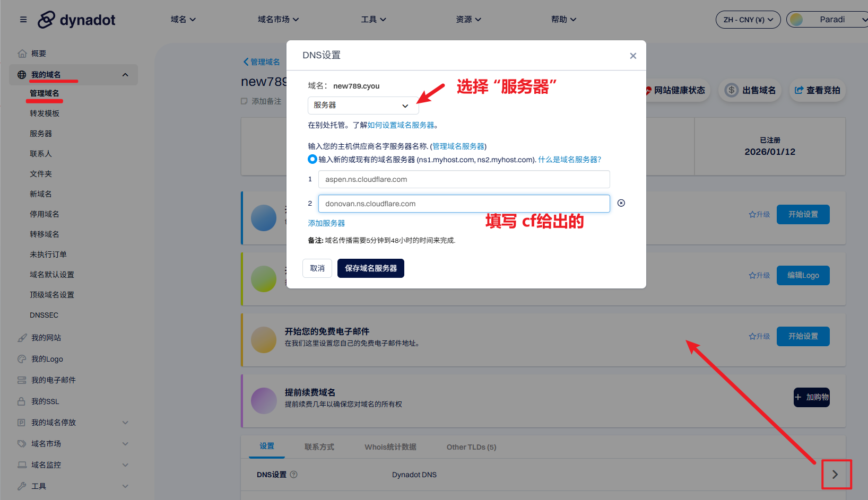Open the 域名市场 top menu
This screenshot has width=868, height=500.
click(278, 20)
